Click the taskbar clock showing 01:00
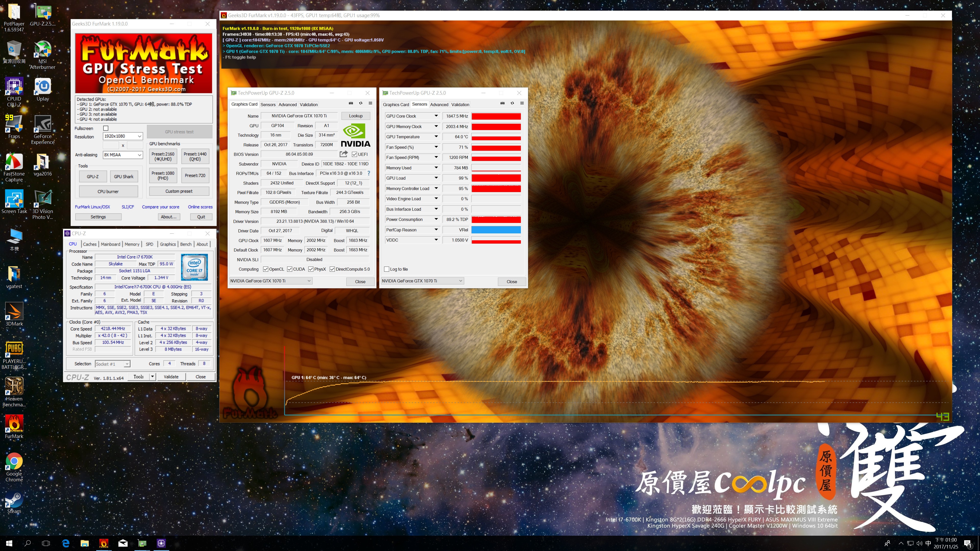 (946, 543)
